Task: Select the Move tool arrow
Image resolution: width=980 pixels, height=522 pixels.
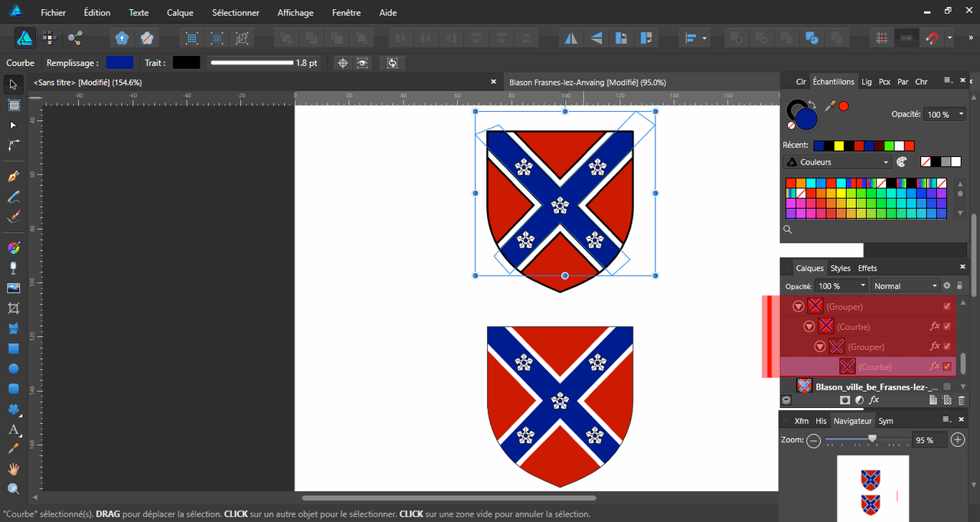Action: coord(13,84)
